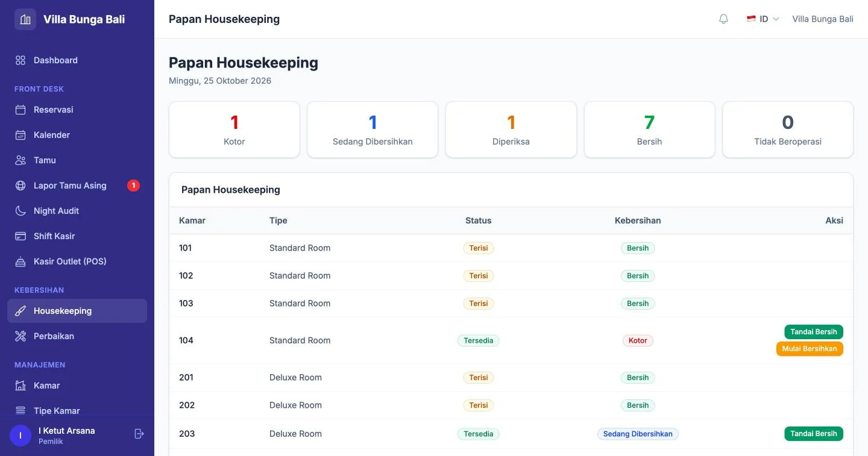Click the Dashboard grid icon
868x456 pixels.
click(x=20, y=60)
